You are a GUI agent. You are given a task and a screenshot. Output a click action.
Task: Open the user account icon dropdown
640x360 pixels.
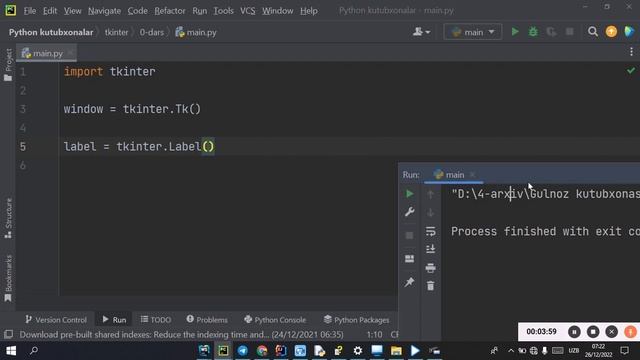[421, 32]
